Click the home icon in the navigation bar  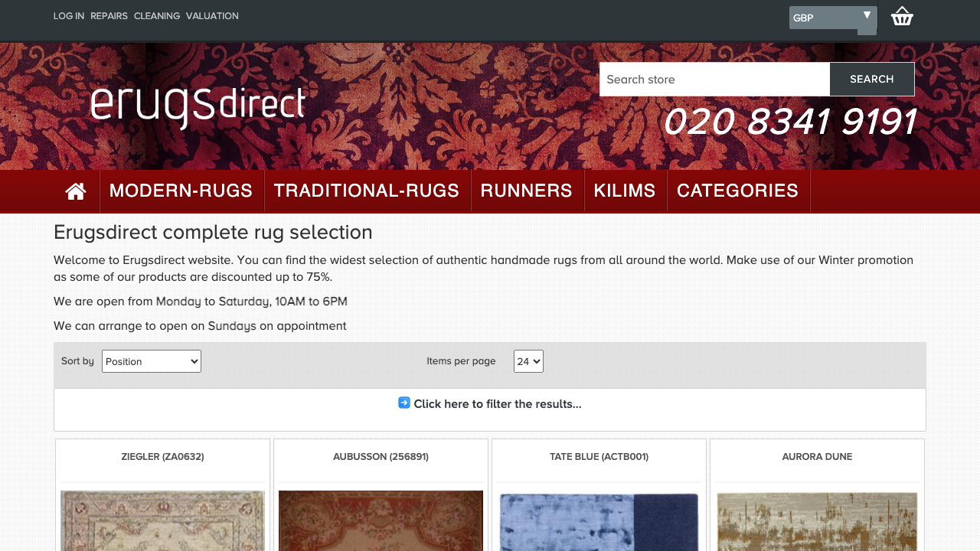[76, 191]
